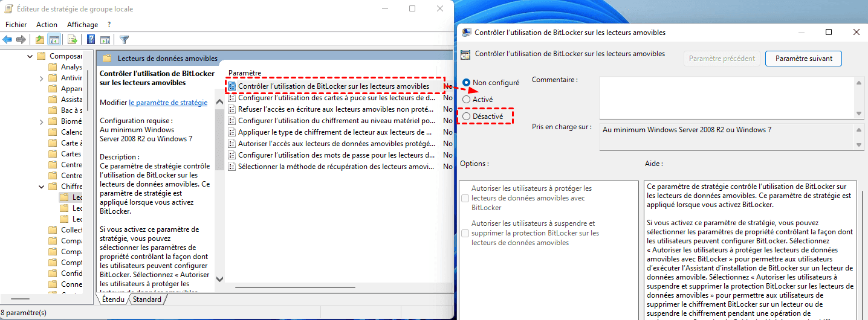Click folder icon in 'Lecteurs de données amovibles' header

107,59
